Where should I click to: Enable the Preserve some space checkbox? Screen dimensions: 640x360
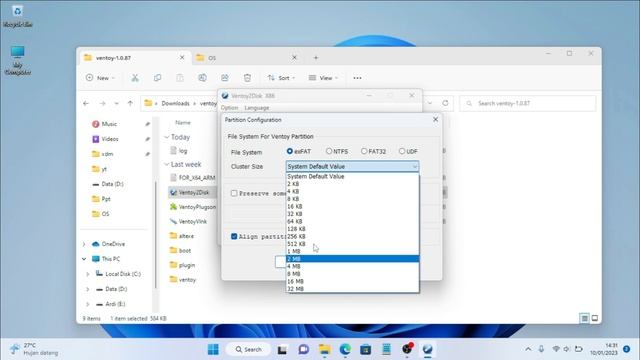(x=234, y=193)
